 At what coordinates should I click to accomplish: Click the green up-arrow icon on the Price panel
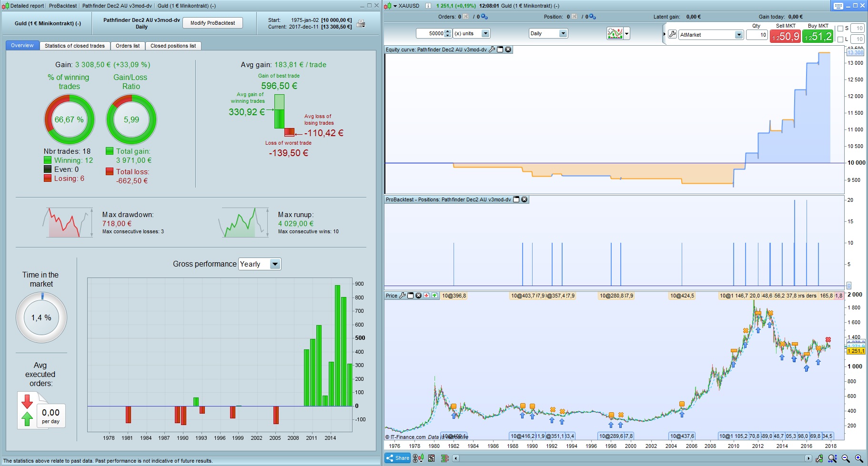[x=434, y=296]
